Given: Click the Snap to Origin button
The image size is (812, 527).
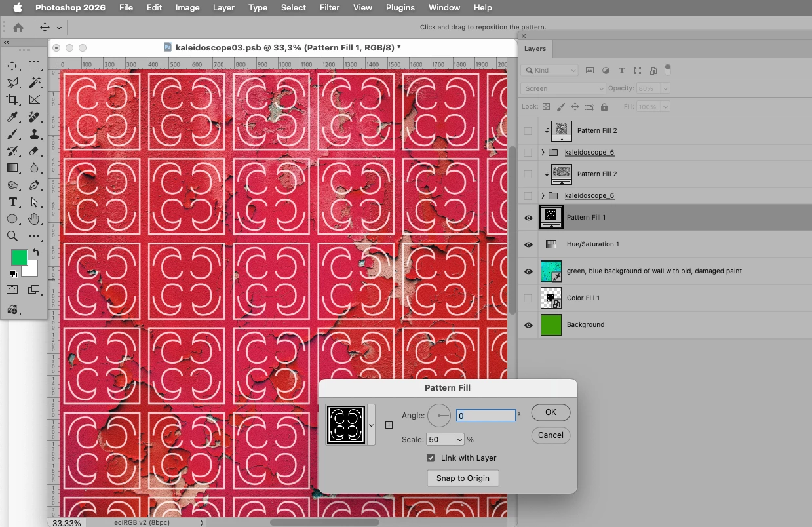Looking at the screenshot, I should [x=463, y=478].
